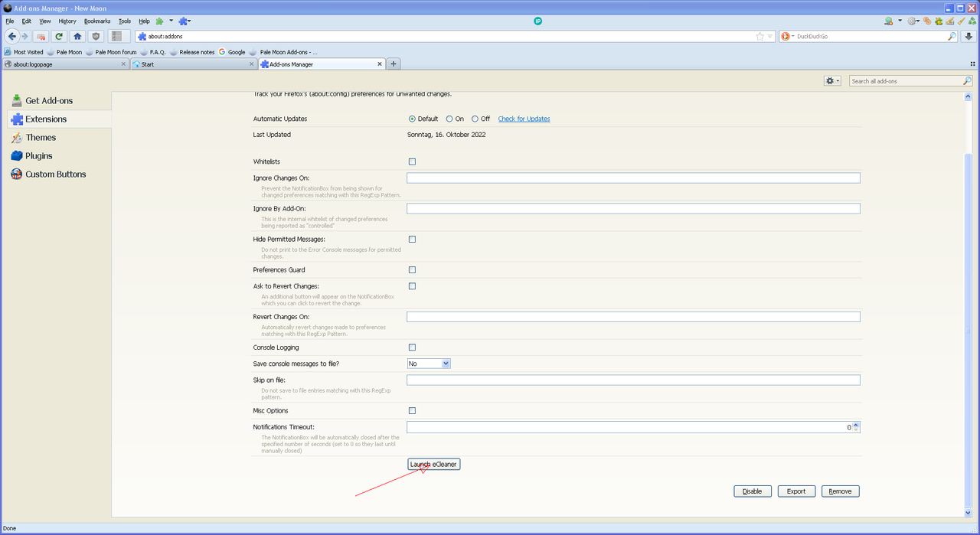Click the Remove button
This screenshot has height=535, width=980.
[840, 491]
